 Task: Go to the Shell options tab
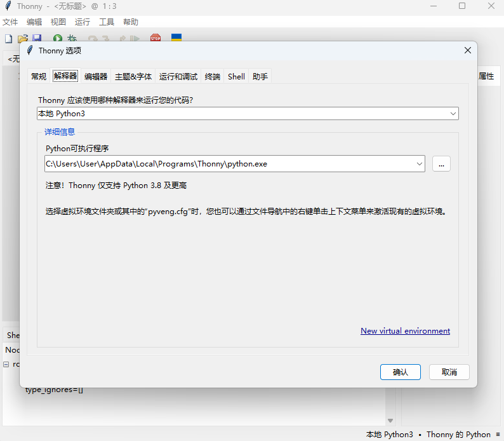[x=236, y=76]
